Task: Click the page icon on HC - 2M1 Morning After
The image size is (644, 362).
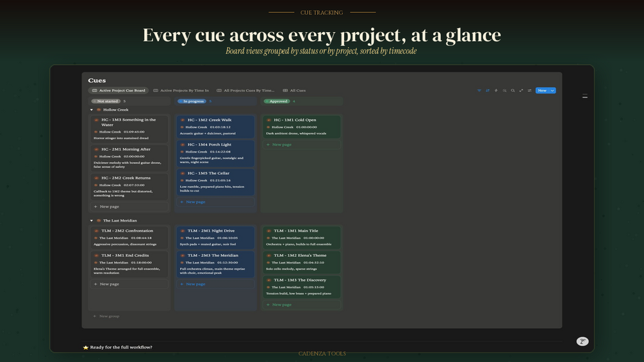Action: click(x=97, y=149)
